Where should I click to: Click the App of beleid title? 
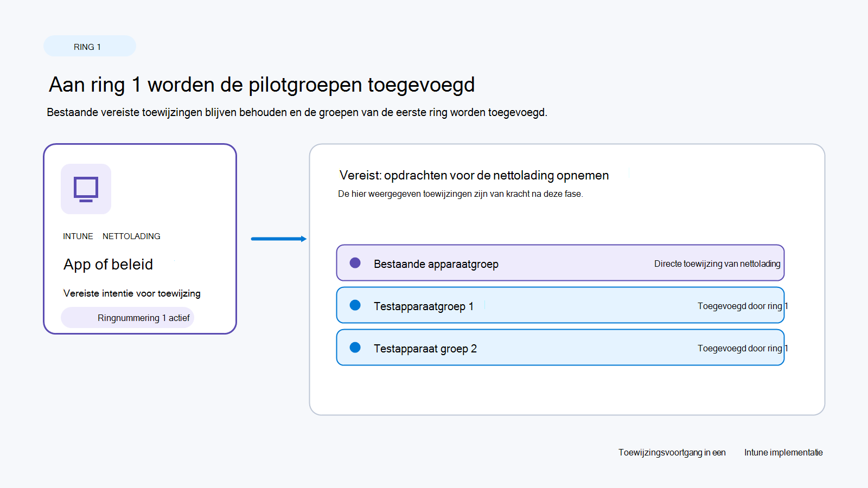(108, 265)
